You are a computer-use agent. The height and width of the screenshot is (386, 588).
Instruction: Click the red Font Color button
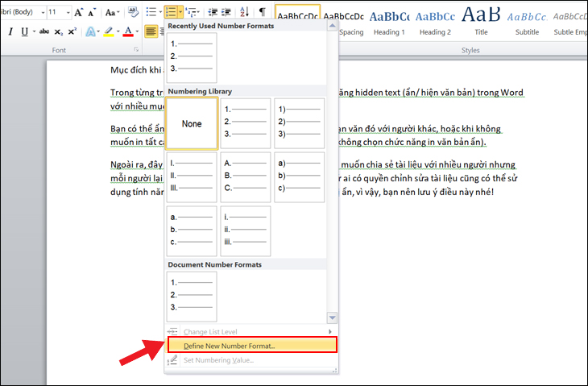click(x=128, y=32)
